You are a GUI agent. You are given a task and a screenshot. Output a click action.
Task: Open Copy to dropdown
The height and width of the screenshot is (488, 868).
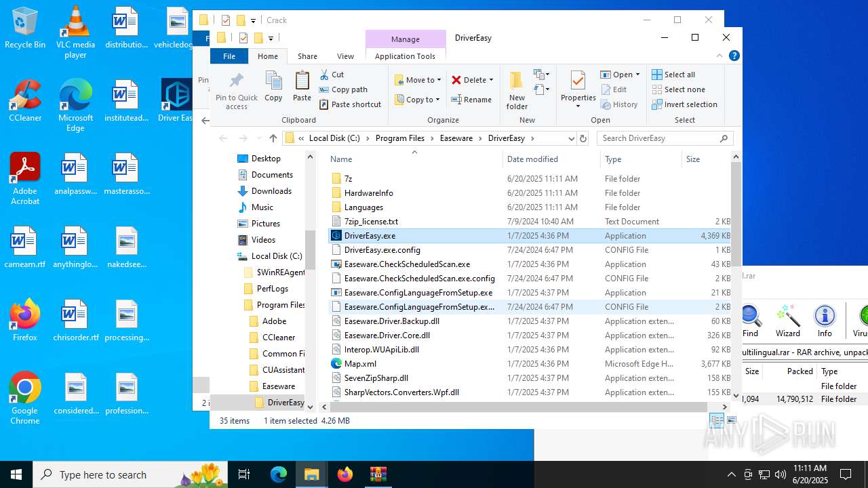point(418,100)
